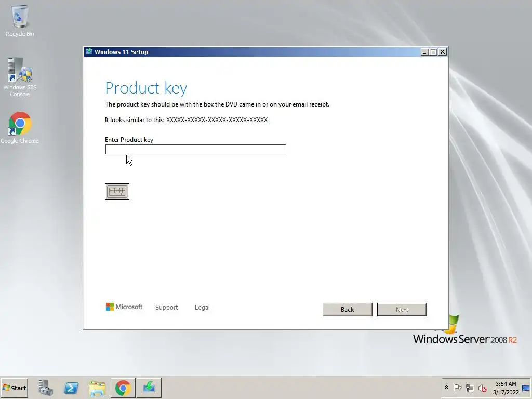The width and height of the screenshot is (532, 399).
Task: Select the Google Chrome desktop shortcut
Action: [20, 128]
